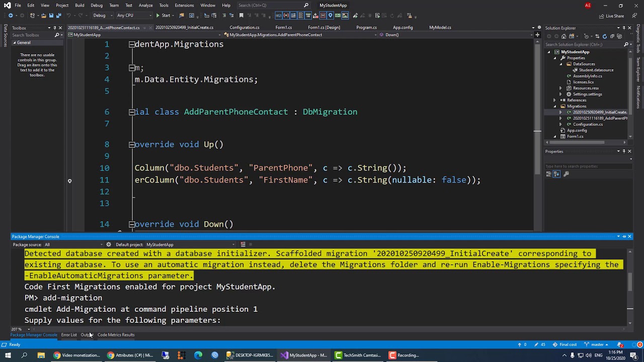Collapse the class AddParentPhoneContact region
Screen dimensions: 644x362
(131, 112)
